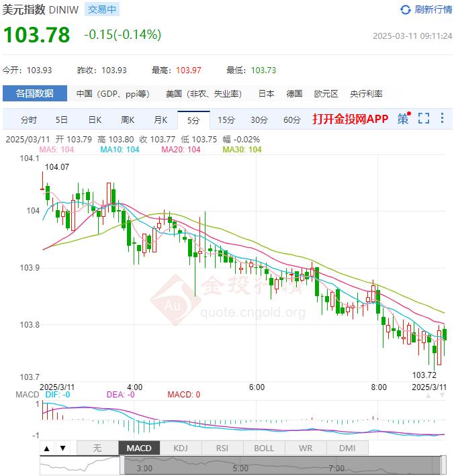
Task: Click the MA5: 104 legend label
Action: [x=56, y=149]
